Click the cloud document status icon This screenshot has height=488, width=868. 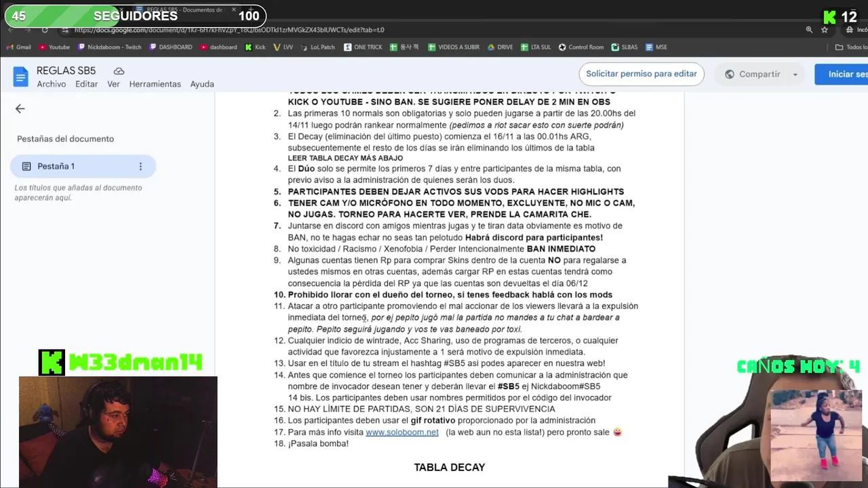[119, 71]
